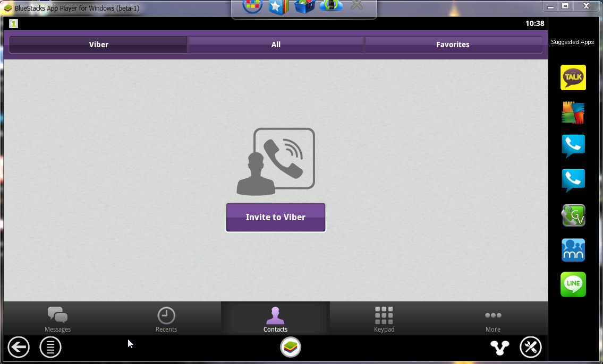
Task: Go to the BlueStacks home screen
Action: [291, 347]
